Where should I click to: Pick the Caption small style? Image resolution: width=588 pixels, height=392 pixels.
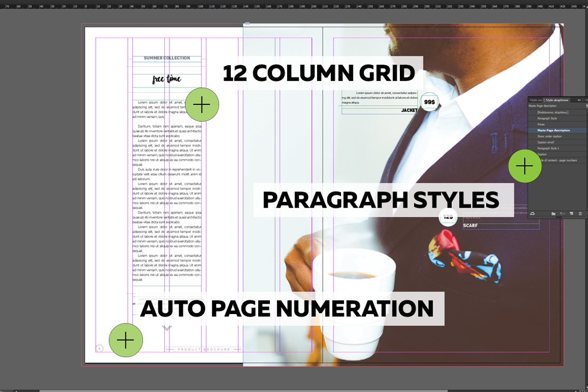(557, 142)
